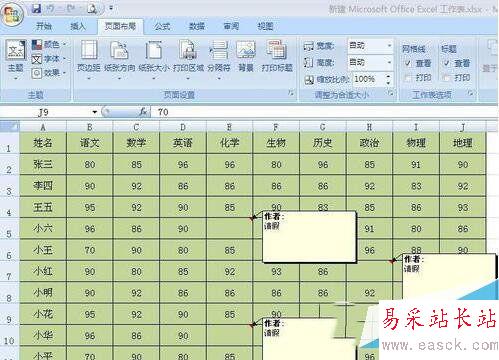Select the 英语 header cell
Screen dimensions: 499x360
(183, 143)
